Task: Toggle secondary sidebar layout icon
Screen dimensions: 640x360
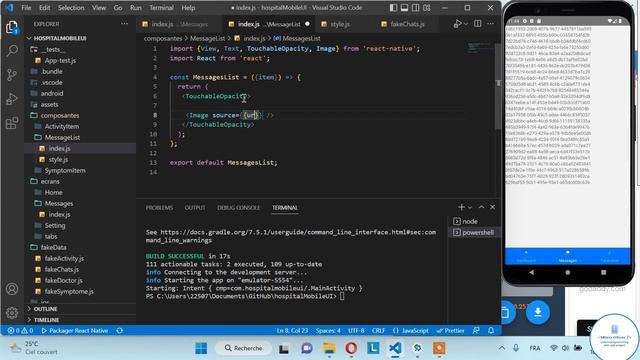Action: [x=416, y=8]
